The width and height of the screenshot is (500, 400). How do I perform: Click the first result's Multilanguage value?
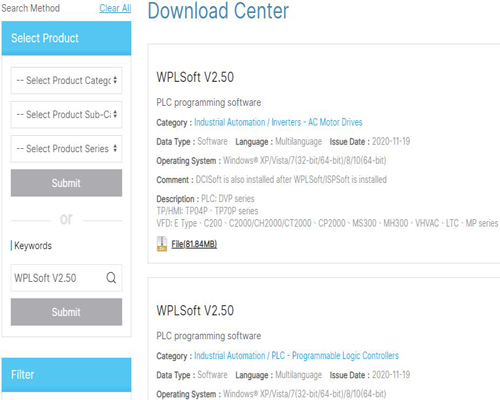(299, 142)
